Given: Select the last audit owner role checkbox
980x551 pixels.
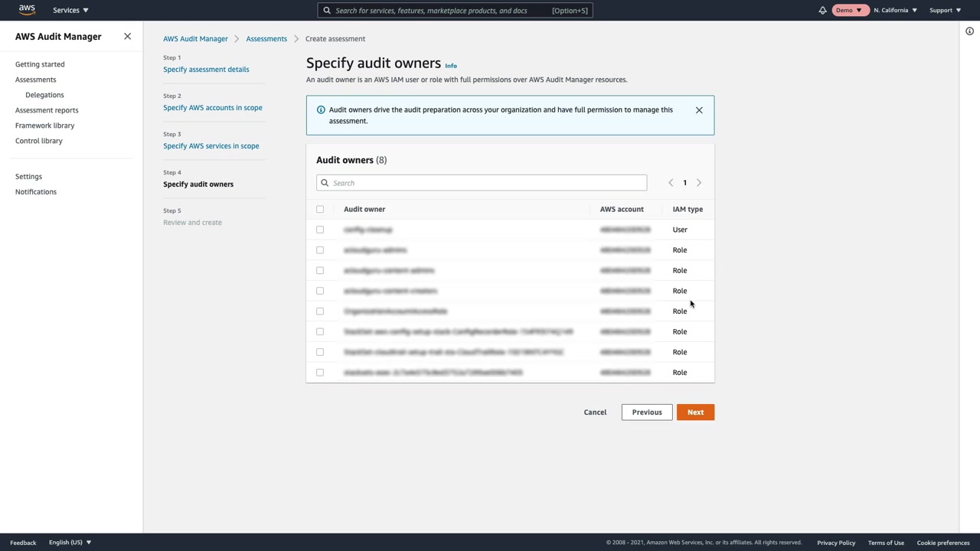Looking at the screenshot, I should click(320, 373).
